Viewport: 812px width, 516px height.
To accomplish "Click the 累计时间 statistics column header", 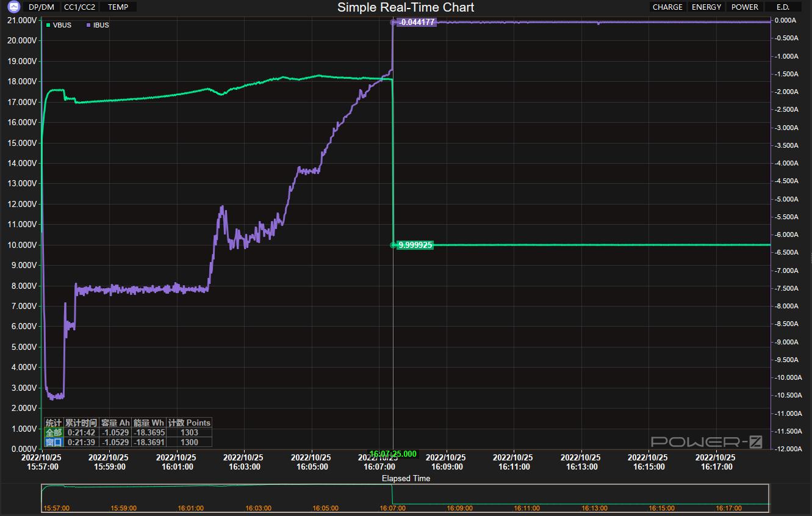I will 81,423.
